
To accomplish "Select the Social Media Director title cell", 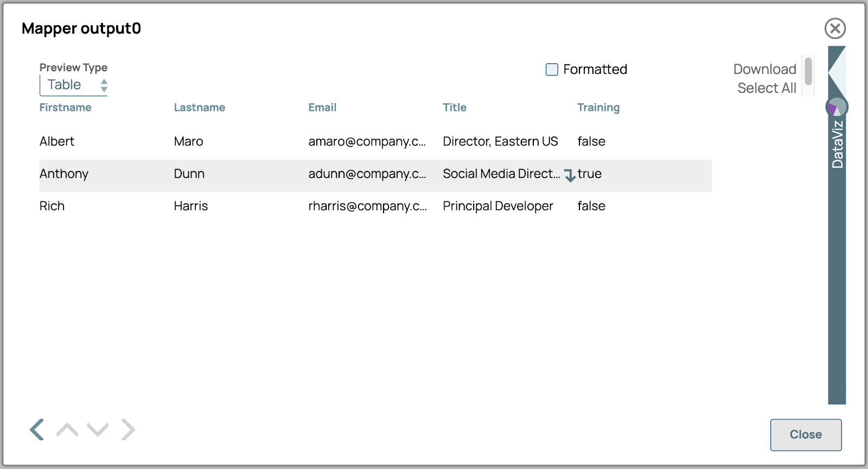I will click(501, 174).
